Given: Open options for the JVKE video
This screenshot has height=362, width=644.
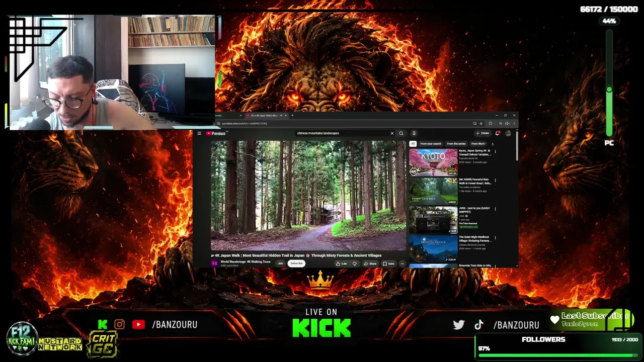Looking at the screenshot, I should [x=495, y=209].
